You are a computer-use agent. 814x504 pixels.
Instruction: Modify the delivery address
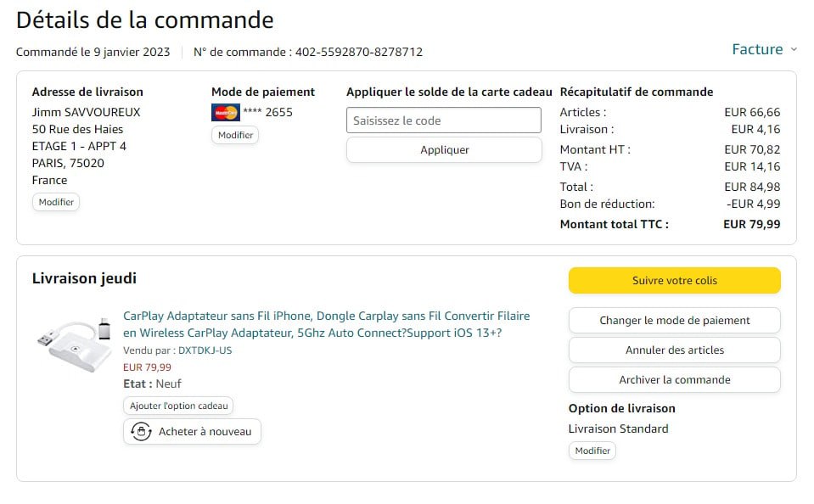pyautogui.click(x=56, y=202)
